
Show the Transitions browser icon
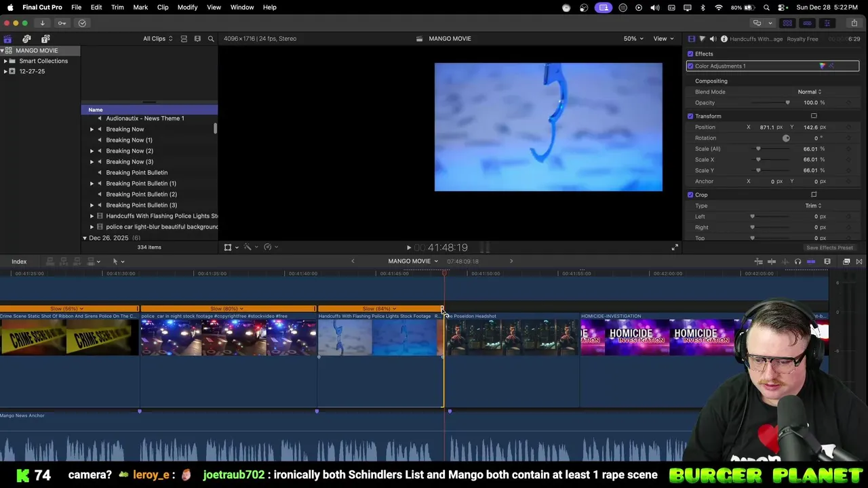coord(859,262)
